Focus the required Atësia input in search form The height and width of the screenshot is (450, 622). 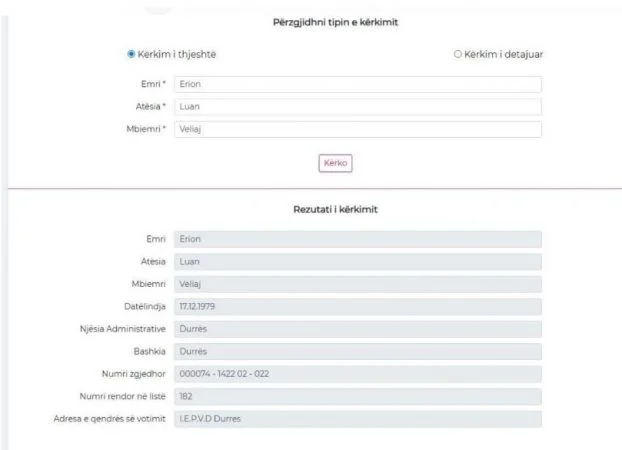click(x=357, y=107)
